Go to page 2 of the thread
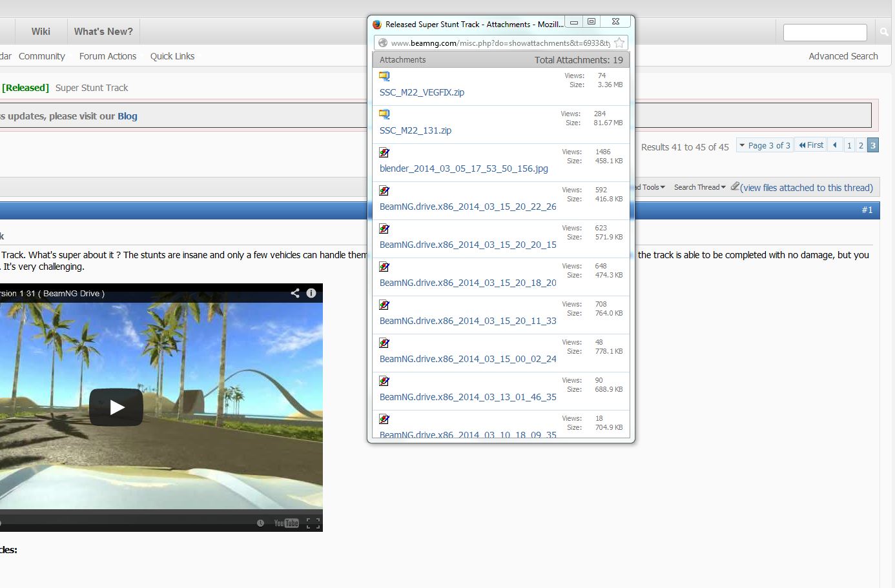The height and width of the screenshot is (588, 895). pos(861,145)
